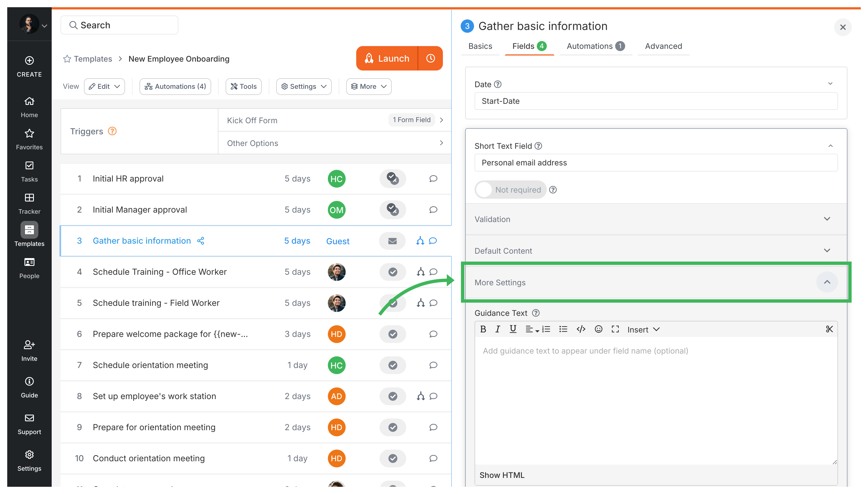
Task: Open the comment icon on Initial HR approval
Action: tap(433, 178)
